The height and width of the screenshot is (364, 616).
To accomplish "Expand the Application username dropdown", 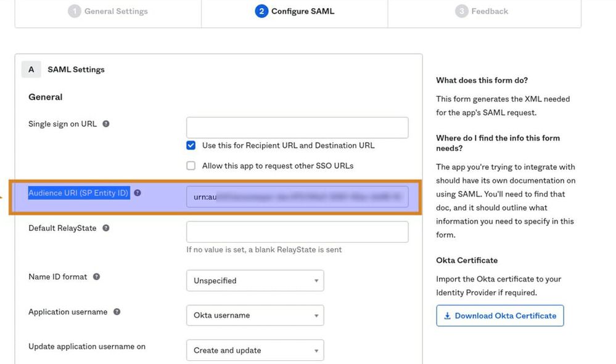I will [x=255, y=315].
